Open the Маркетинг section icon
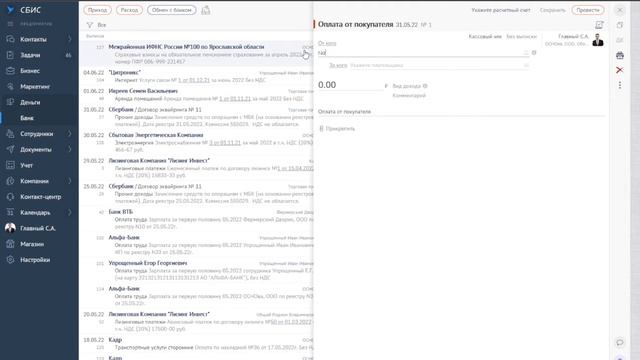640x360 pixels. 10,87
